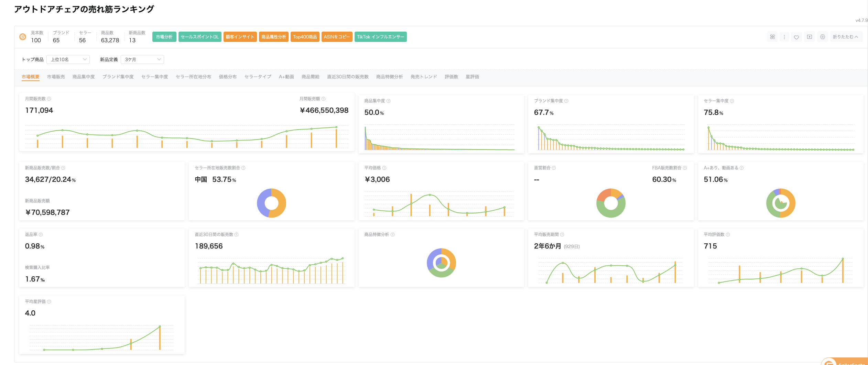Open the four-leaf apps icon in toolbar
This screenshot has width=868, height=365.
click(772, 37)
